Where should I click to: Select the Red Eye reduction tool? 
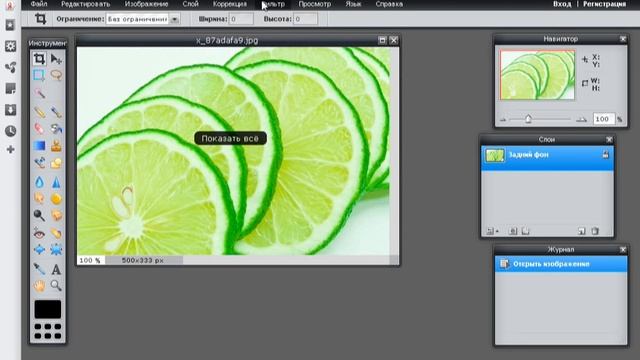(x=39, y=233)
